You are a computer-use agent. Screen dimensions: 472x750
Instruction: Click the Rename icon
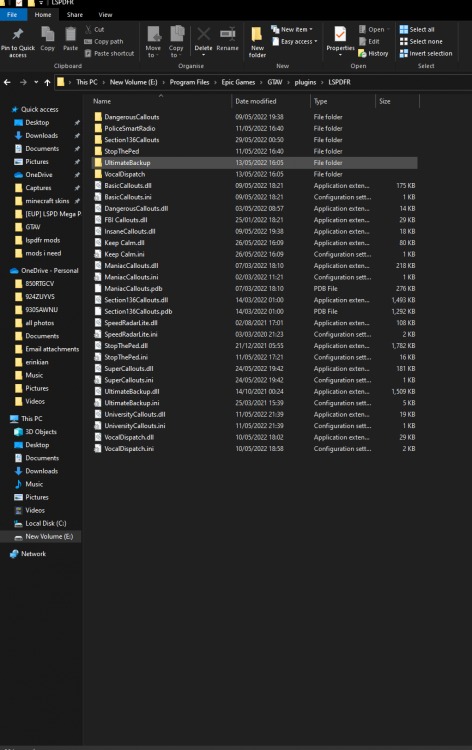[x=228, y=34]
